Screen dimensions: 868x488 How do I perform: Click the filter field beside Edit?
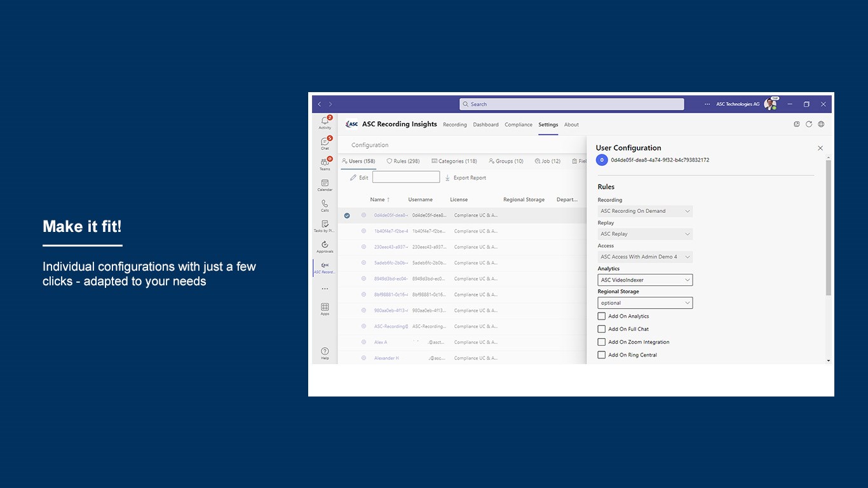(x=406, y=177)
